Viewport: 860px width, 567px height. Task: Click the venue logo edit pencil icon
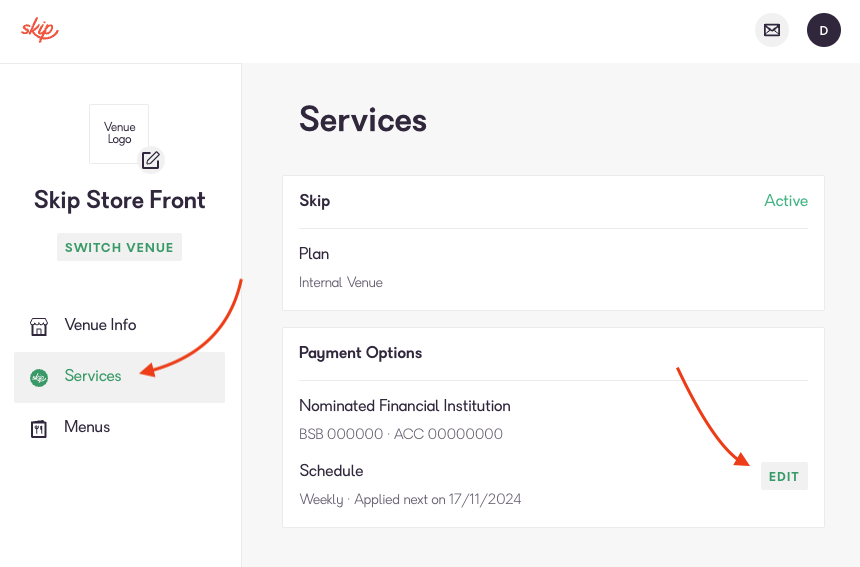coord(151,160)
